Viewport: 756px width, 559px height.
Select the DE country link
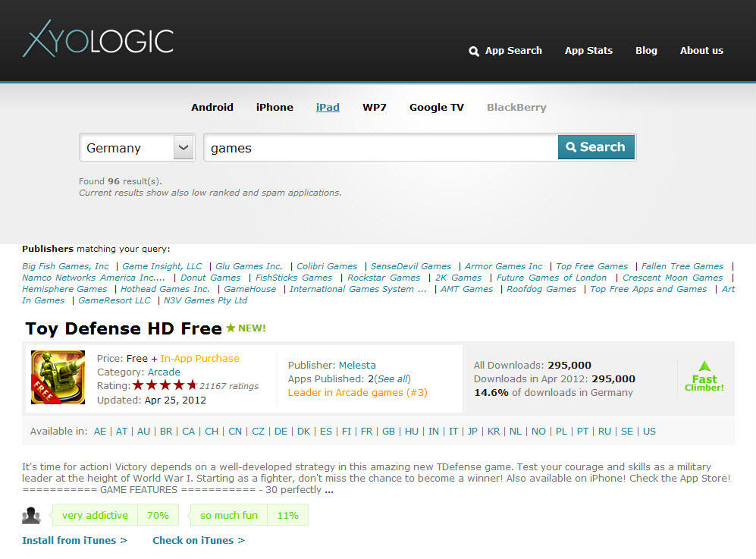(281, 431)
